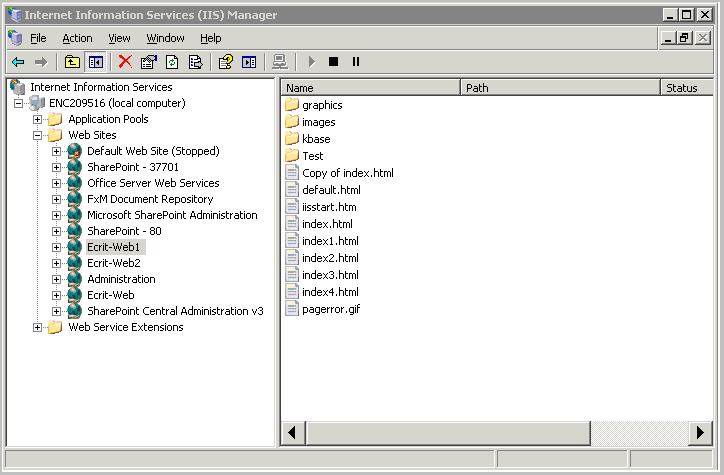
Task: Click the Back arrow toolbar icon
Action: click(18, 62)
